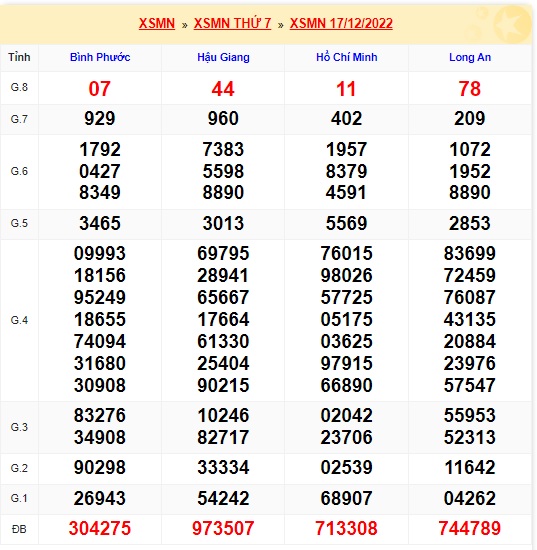
Task: Click special prize 744789
Action: 470,529
